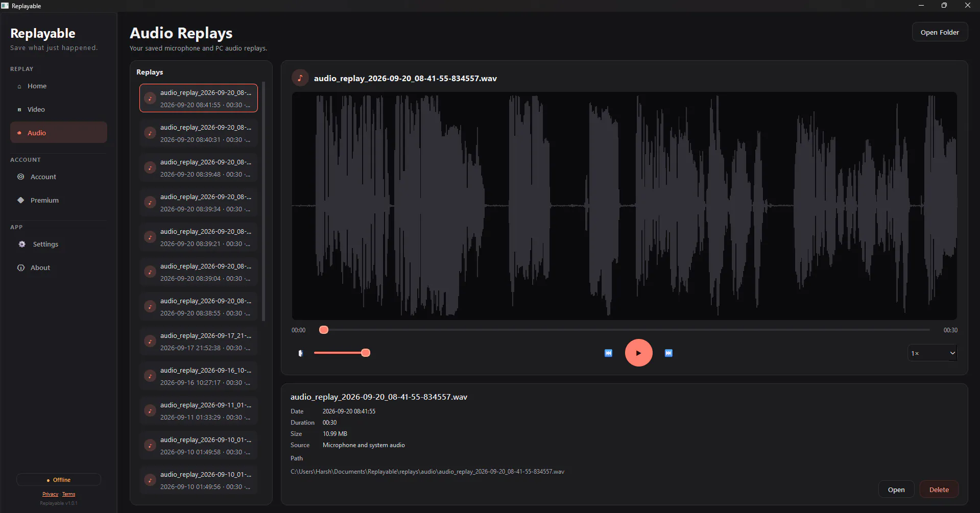Click the volume slider handle
980x513 pixels.
click(x=366, y=353)
